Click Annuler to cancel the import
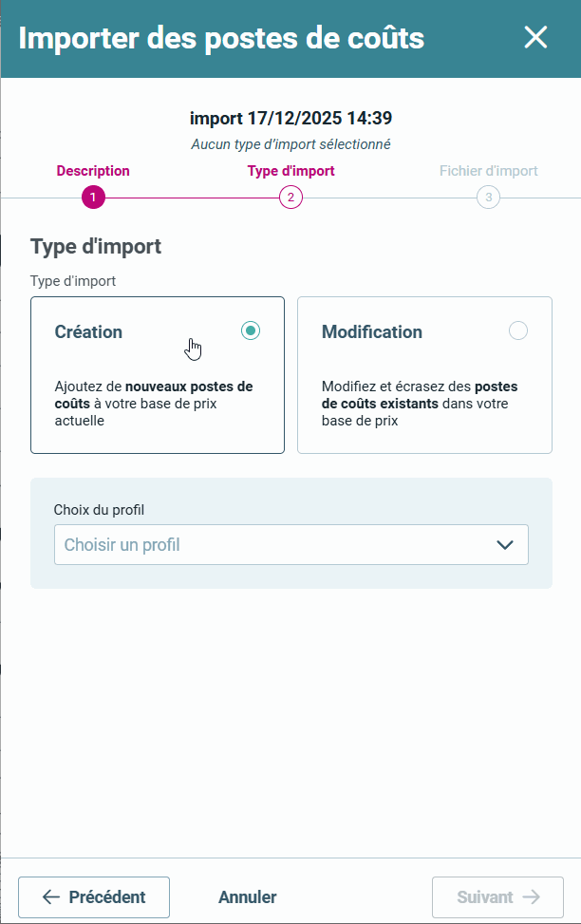Image resolution: width=581 pixels, height=924 pixels. pyautogui.click(x=248, y=897)
